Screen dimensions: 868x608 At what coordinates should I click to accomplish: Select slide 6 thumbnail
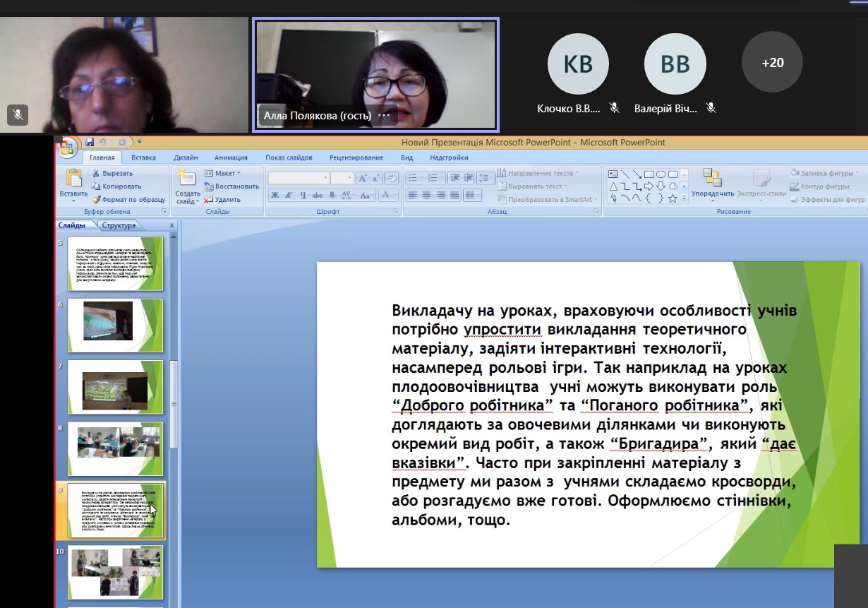click(x=116, y=325)
